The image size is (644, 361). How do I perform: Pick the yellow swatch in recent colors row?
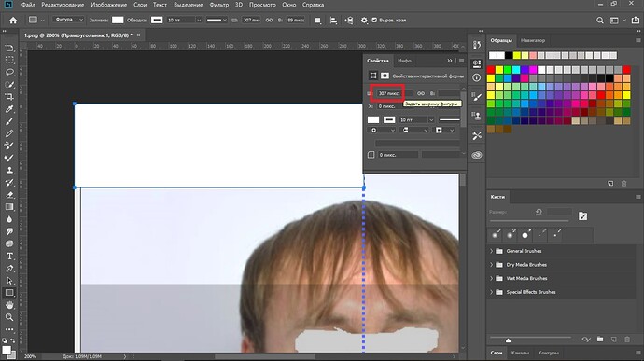517,55
